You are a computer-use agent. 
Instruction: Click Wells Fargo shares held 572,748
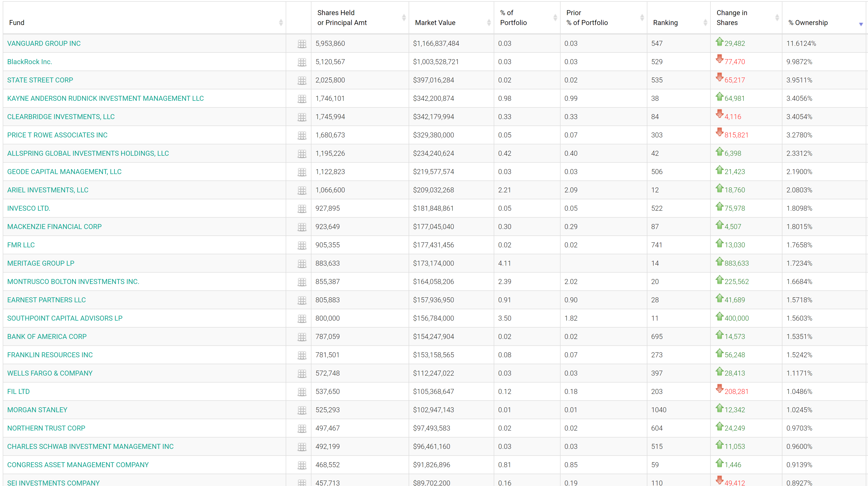[x=328, y=373]
